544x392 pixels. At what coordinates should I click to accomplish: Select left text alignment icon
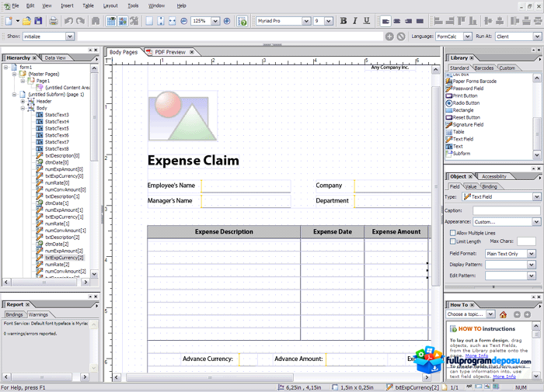click(x=385, y=21)
